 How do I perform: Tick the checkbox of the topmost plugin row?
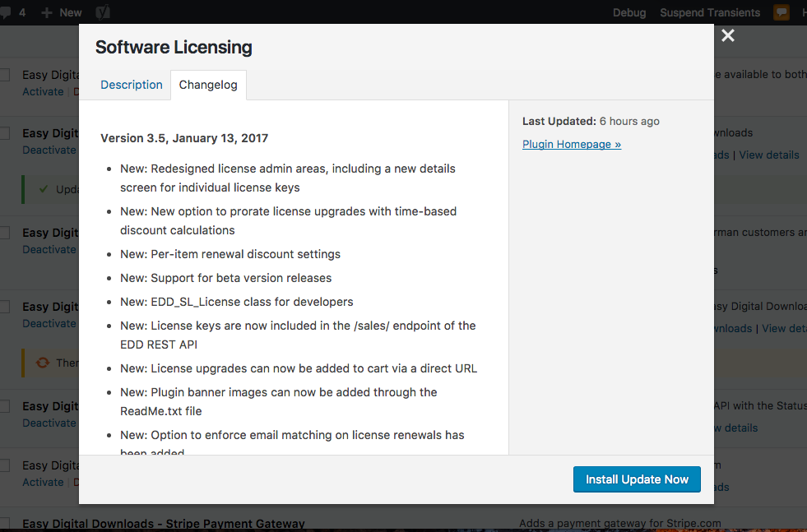point(4,75)
